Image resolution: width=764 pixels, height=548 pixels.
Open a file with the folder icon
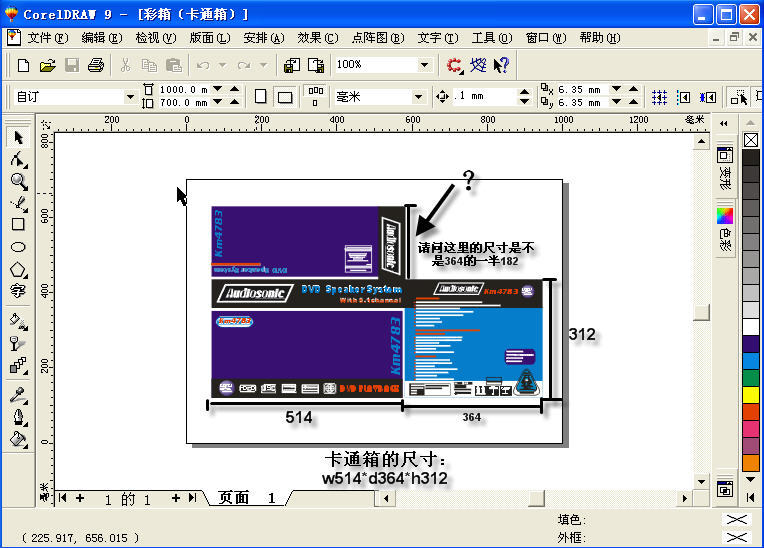click(47, 65)
